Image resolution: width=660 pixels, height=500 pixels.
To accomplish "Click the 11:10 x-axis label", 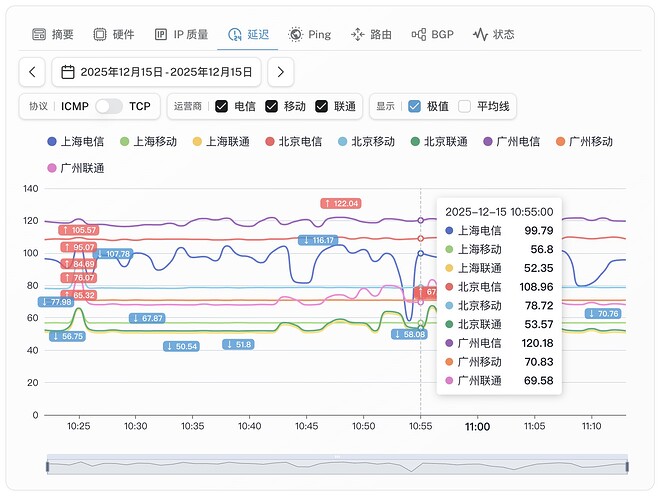I will [591, 426].
